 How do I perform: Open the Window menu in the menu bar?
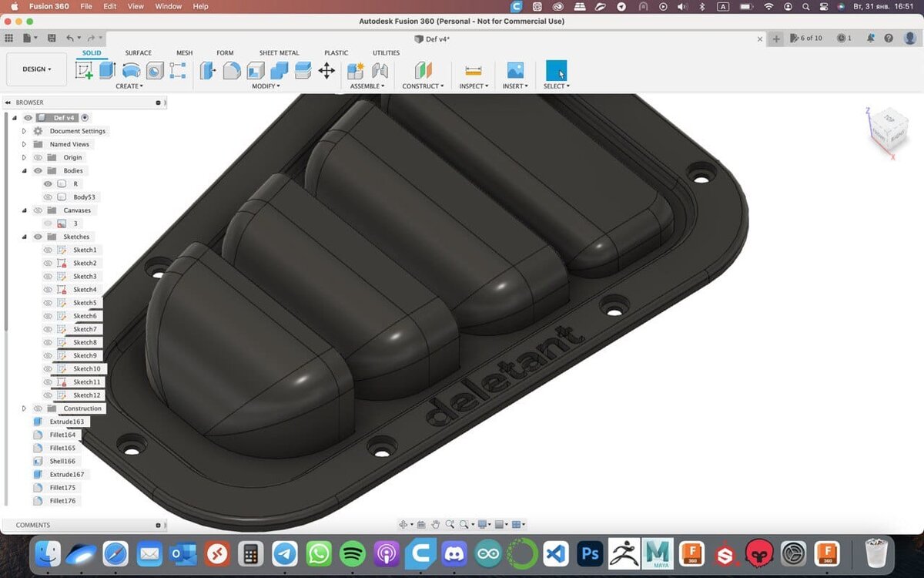click(169, 6)
